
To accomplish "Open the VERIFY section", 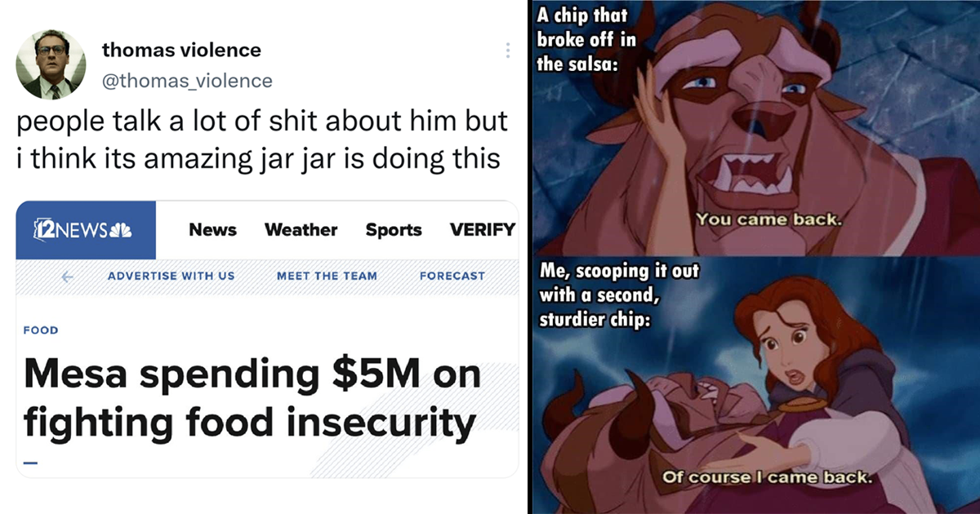I will click(483, 230).
